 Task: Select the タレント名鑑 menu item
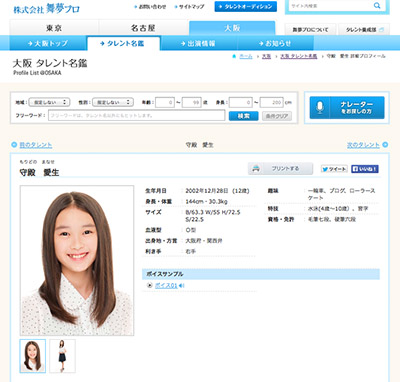123,43
